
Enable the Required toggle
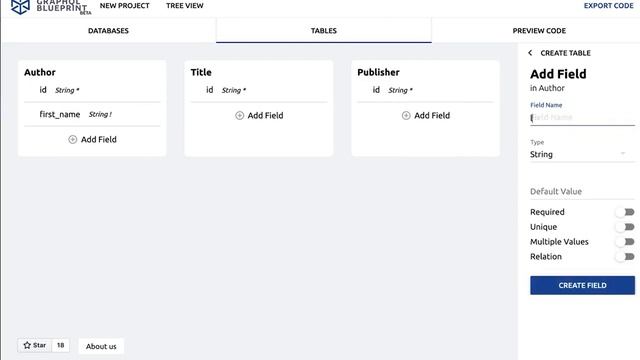[x=625, y=212]
